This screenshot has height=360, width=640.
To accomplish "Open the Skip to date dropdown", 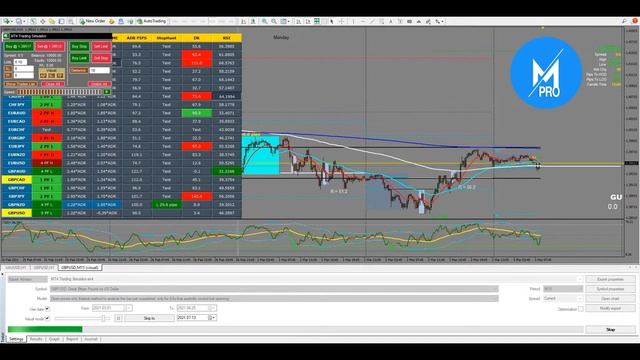I will [x=213, y=318].
